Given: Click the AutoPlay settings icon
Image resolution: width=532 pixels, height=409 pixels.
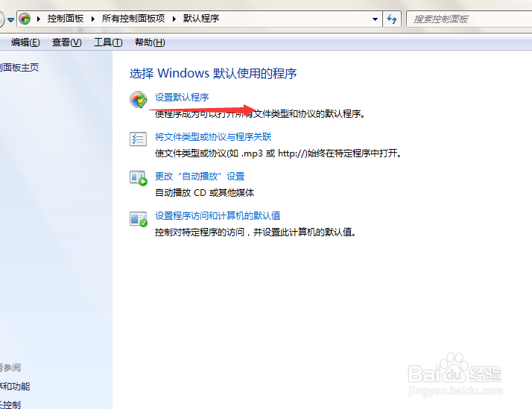Looking at the screenshot, I should pyautogui.click(x=138, y=178).
